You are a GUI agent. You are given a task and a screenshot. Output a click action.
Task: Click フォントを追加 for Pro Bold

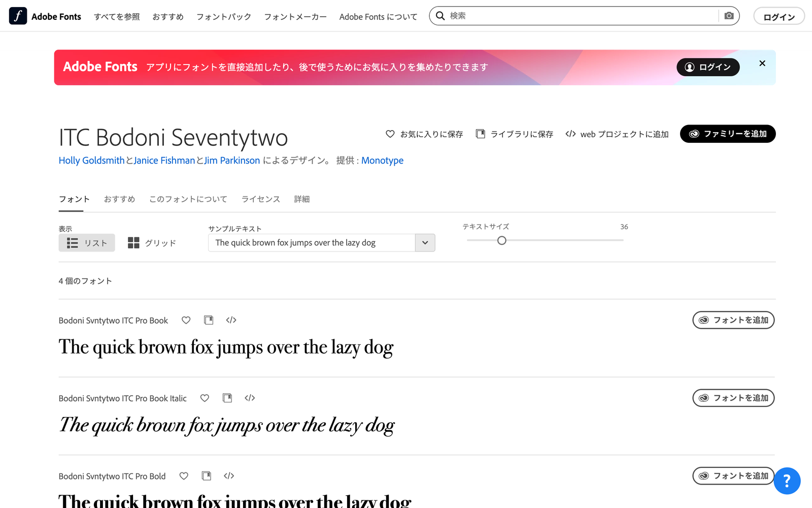tap(733, 476)
